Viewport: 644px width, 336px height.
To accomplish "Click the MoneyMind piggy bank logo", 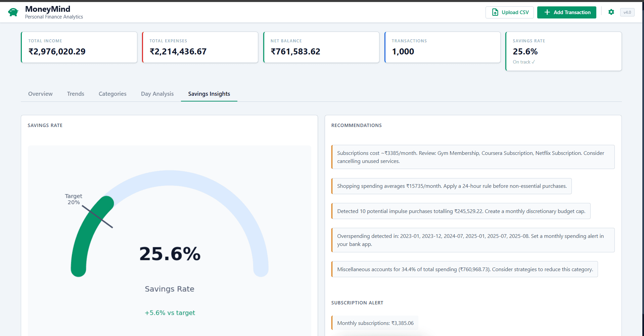I will 13,12.
